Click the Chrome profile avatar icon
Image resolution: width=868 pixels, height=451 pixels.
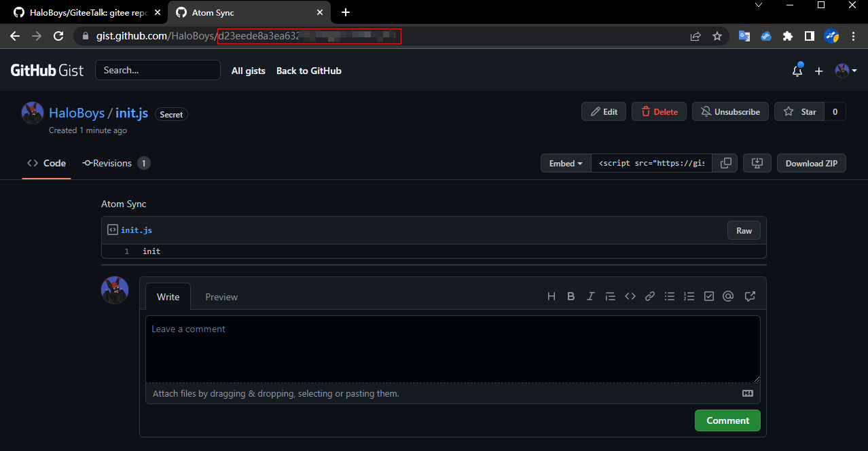pos(831,36)
